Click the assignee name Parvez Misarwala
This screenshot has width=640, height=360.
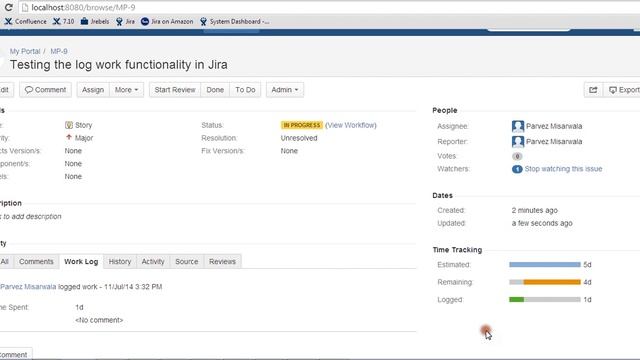554,126
